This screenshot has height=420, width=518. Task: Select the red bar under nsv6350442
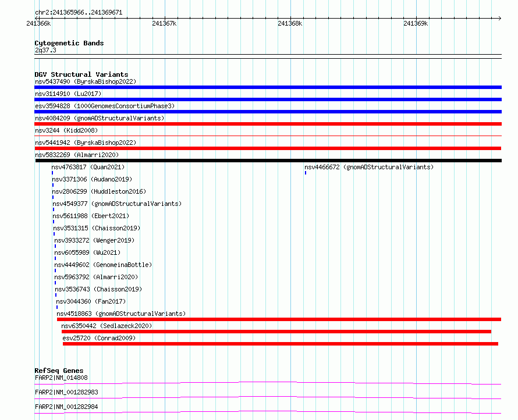276,332
